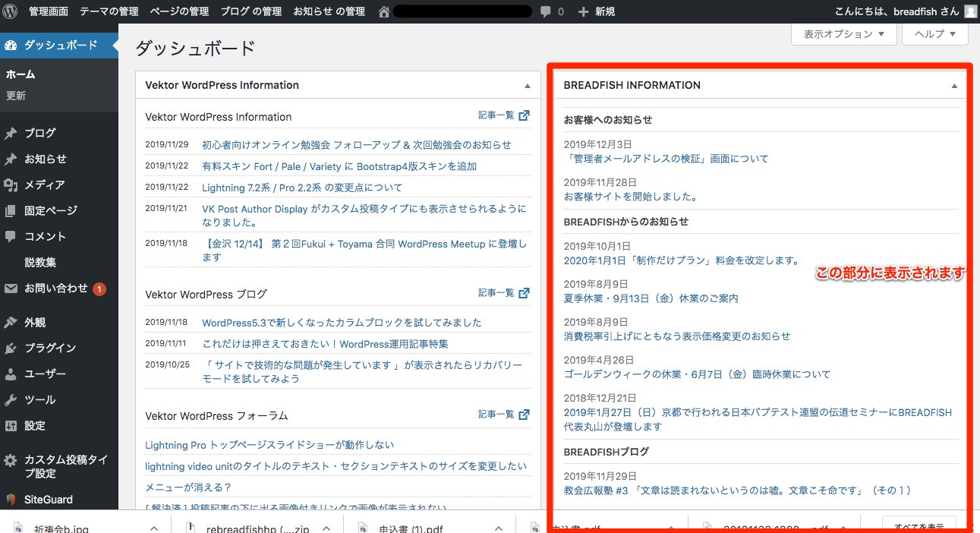Open the comments bubble icon in admin bar
This screenshot has width=980, height=533.
[x=546, y=11]
